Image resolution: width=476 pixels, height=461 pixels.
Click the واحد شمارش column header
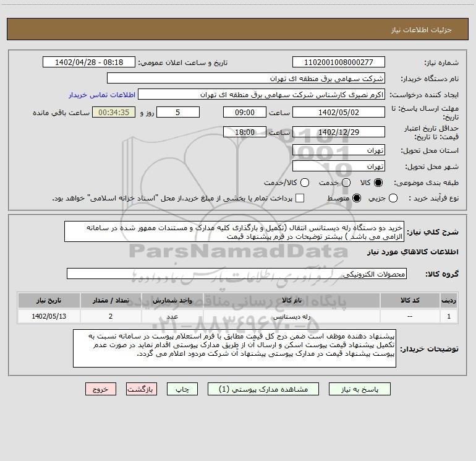tap(172, 300)
